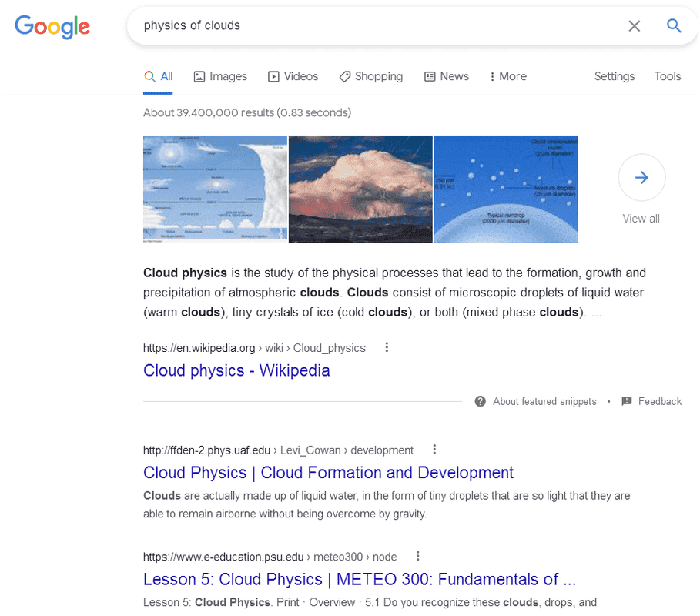The height and width of the screenshot is (616, 700).
Task: Open the Videos tab
Action: click(x=293, y=76)
